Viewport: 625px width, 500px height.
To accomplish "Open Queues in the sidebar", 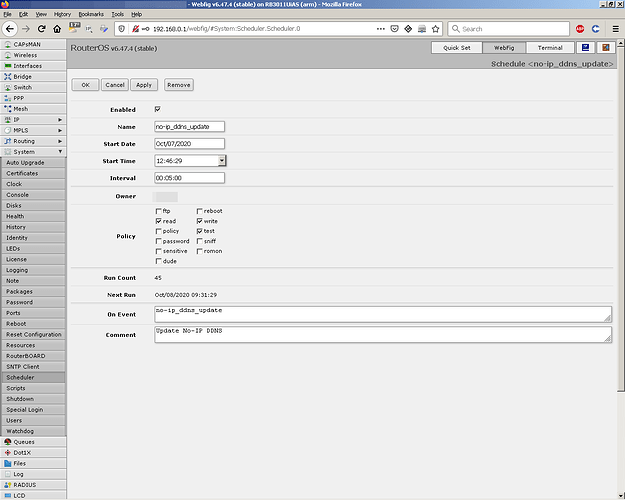I will pyautogui.click(x=33, y=442).
